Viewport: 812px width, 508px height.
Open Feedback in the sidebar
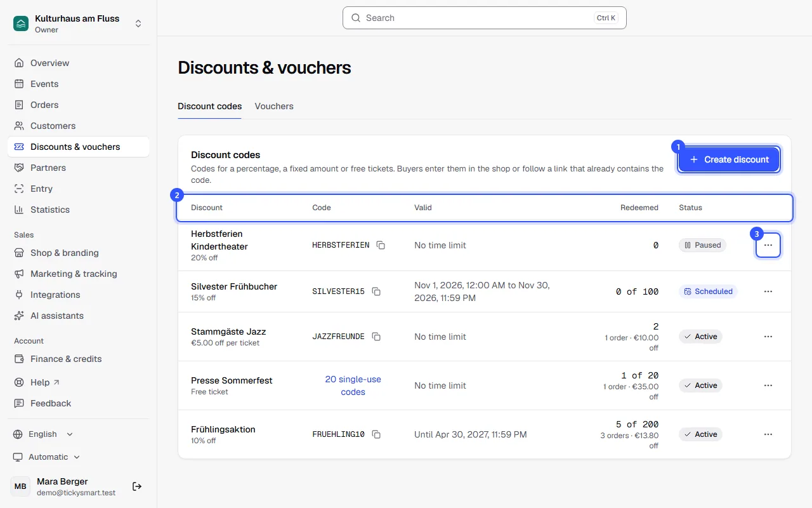[79, 403]
